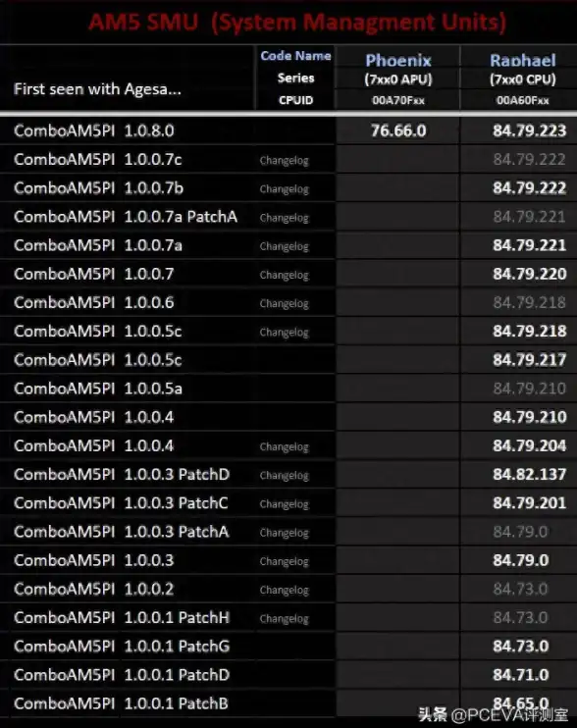The height and width of the screenshot is (728, 577).
Task: View Changelog of ComboAM5PI 1.0.0.6
Action: [x=285, y=303]
